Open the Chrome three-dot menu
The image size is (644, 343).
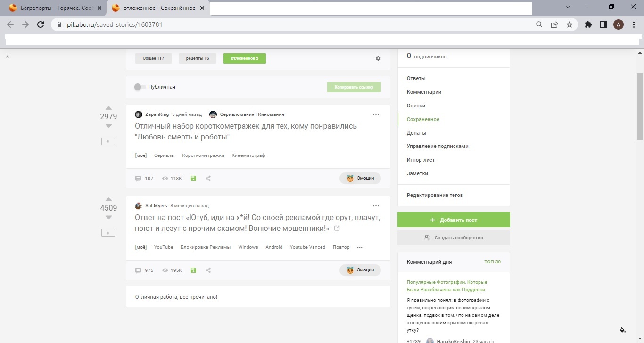633,24
